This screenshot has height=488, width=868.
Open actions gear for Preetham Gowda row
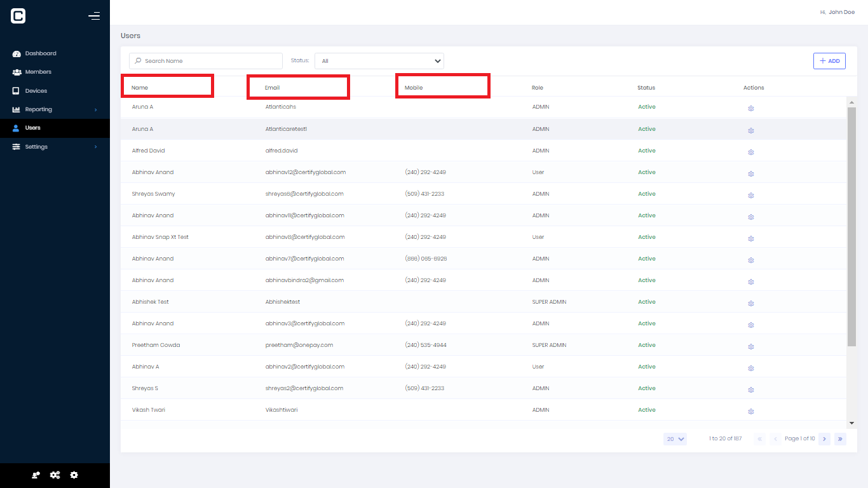(x=750, y=347)
